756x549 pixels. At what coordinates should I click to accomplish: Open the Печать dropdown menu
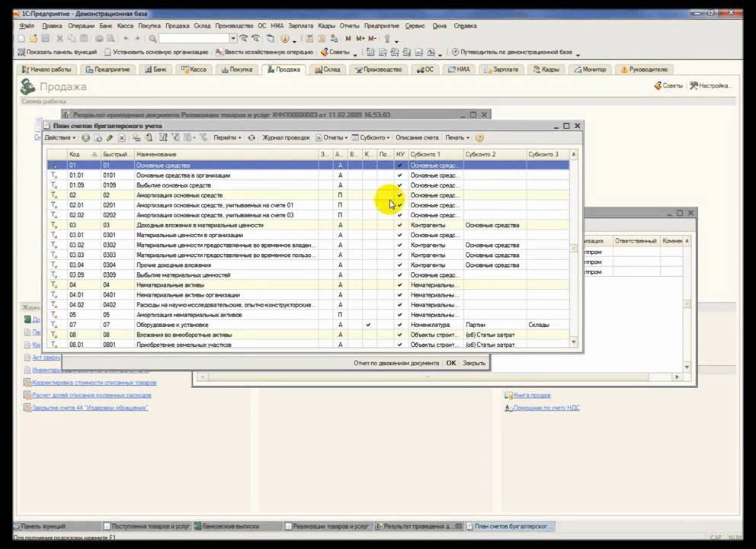[x=457, y=138]
